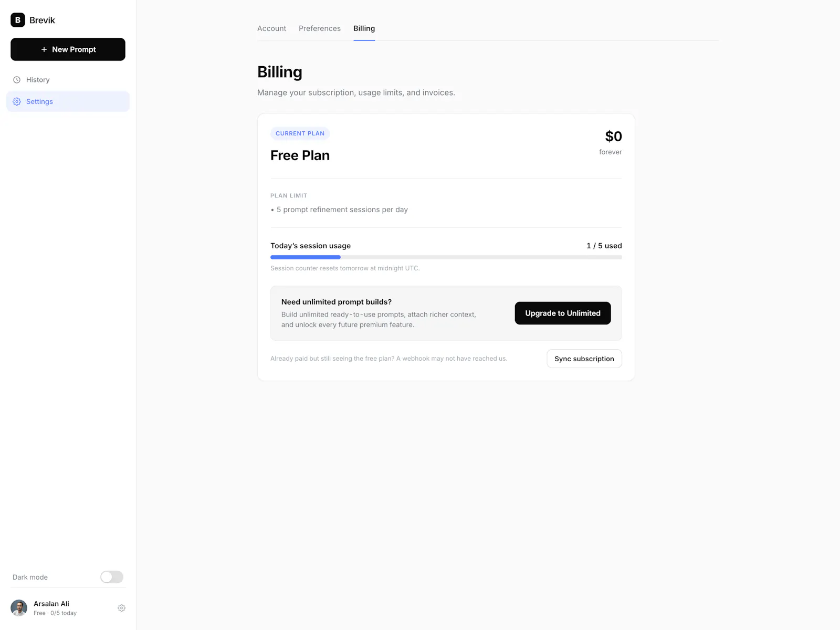Viewport: 840px width, 630px height.
Task: Click the History clock icon
Action: click(17, 80)
